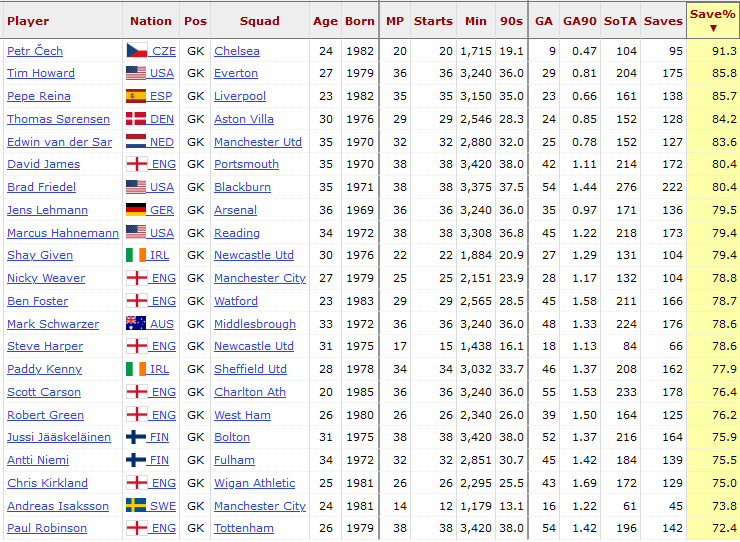
Task: Click the Spain flag next to ESP
Action: point(136,96)
